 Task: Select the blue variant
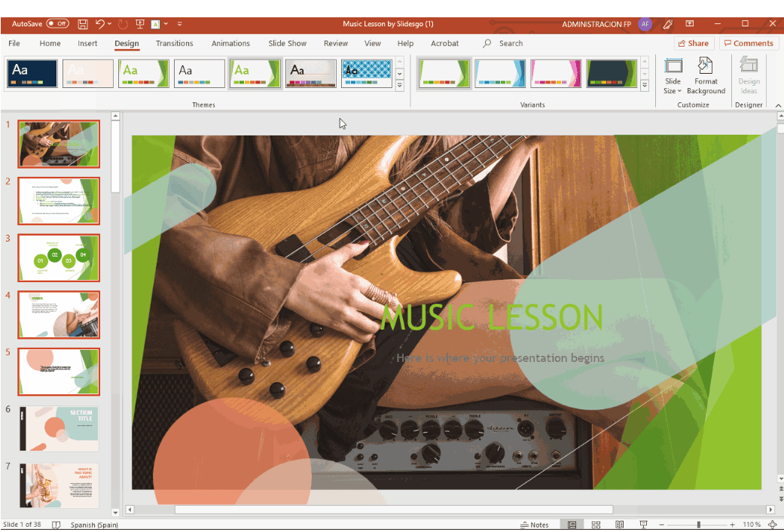(500, 74)
